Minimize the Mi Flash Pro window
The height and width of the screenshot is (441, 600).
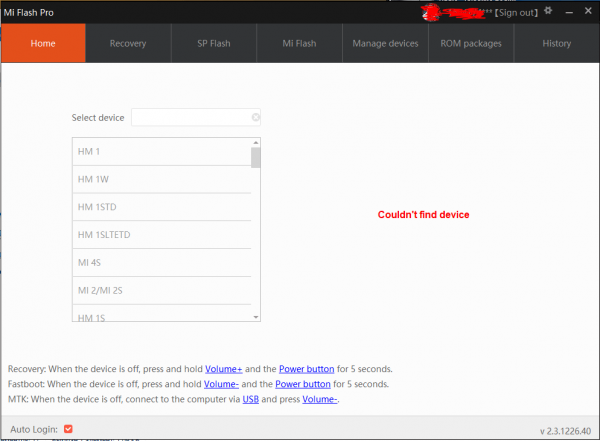tap(569, 13)
